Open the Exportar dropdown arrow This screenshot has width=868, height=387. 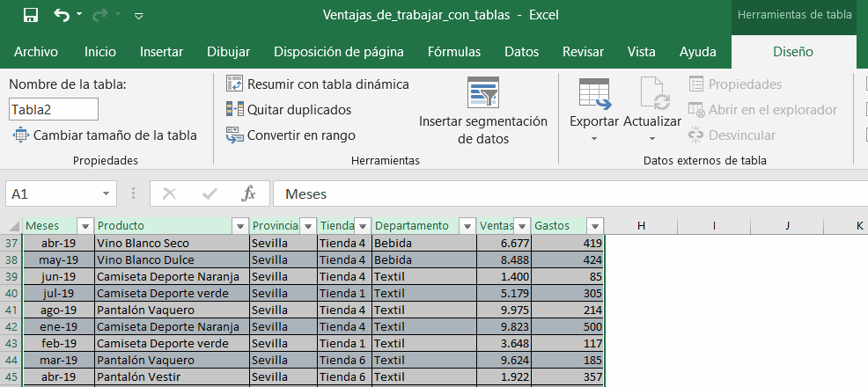tap(594, 138)
